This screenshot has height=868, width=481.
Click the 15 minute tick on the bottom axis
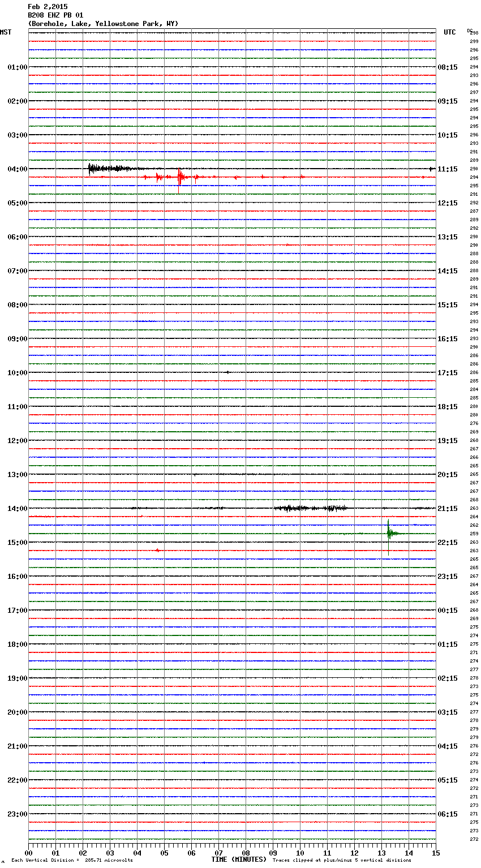click(x=435, y=853)
